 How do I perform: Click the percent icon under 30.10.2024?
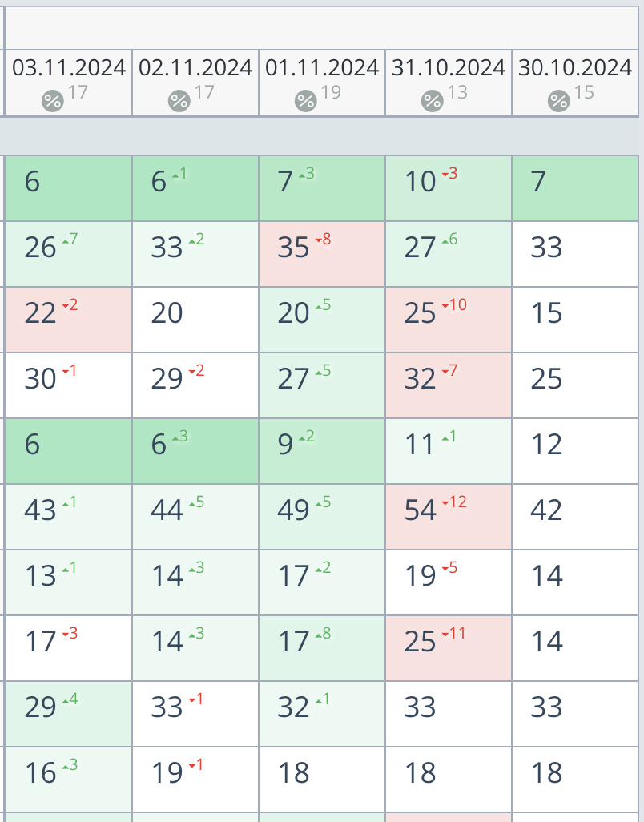[558, 101]
